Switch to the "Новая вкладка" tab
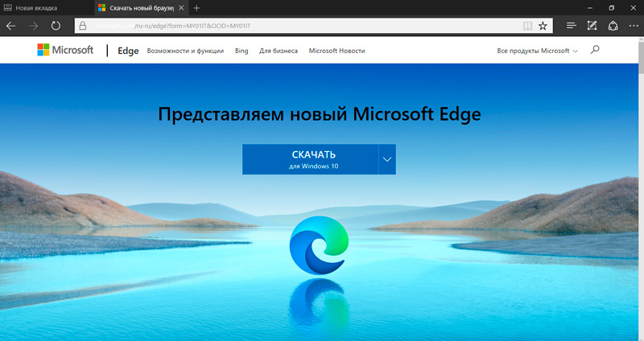 (x=47, y=8)
